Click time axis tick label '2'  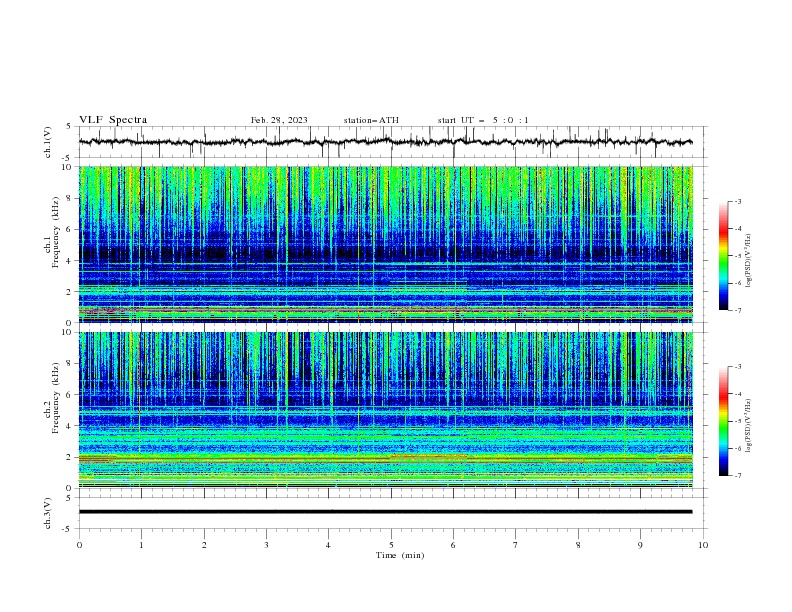pos(204,545)
